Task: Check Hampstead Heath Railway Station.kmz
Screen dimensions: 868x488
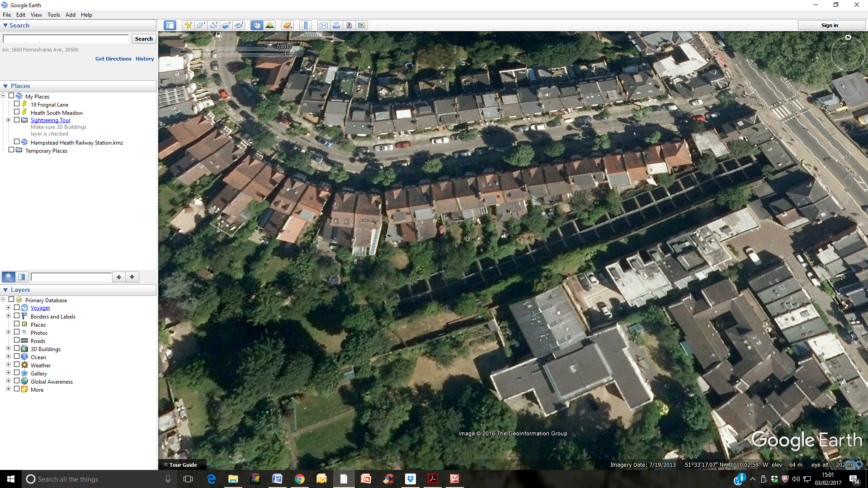Action: point(17,142)
